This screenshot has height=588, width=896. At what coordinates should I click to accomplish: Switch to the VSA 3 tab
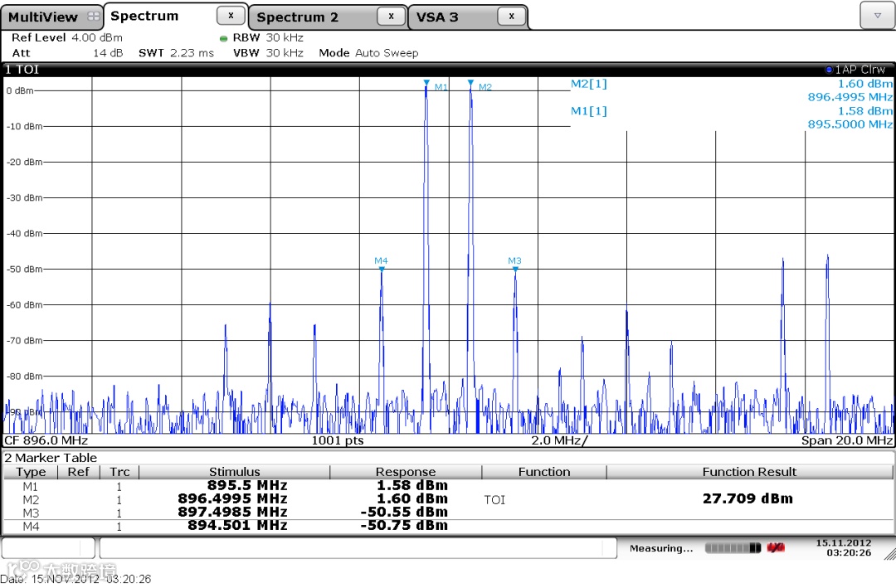[x=437, y=17]
